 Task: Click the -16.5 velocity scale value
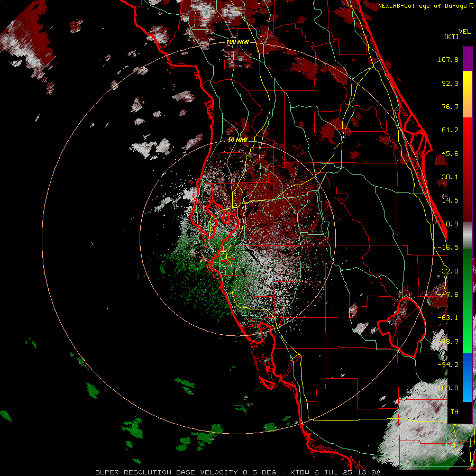[448, 248]
